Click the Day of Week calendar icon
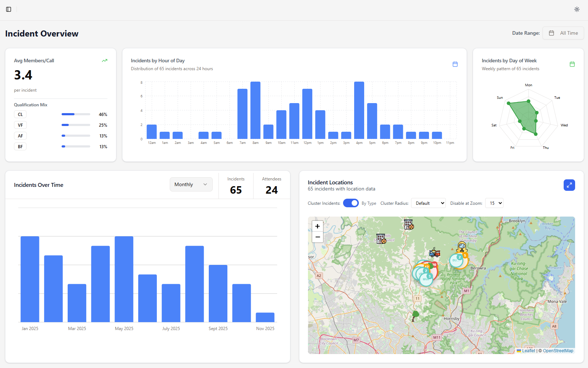The height and width of the screenshot is (368, 588). (x=572, y=64)
